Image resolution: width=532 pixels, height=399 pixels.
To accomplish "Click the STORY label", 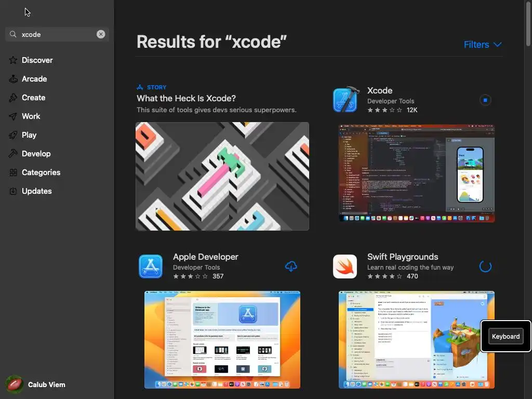I will 156,87.
